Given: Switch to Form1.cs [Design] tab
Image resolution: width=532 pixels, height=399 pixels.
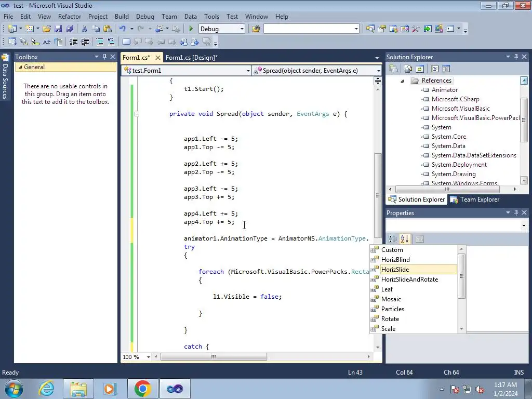Looking at the screenshot, I should click(192, 58).
